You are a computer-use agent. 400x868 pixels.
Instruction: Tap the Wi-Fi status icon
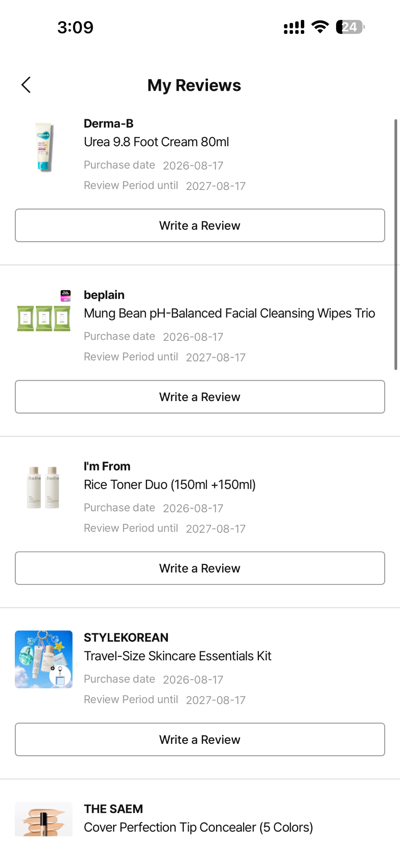click(x=320, y=27)
